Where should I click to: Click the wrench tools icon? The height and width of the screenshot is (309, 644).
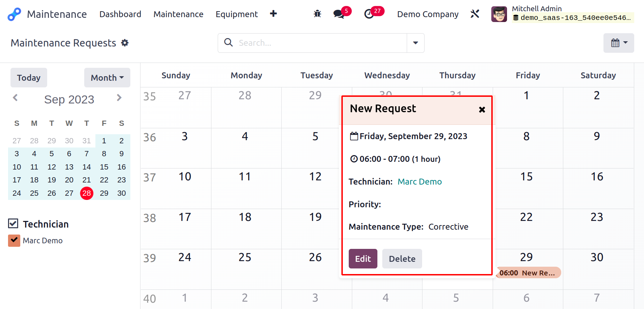(475, 14)
